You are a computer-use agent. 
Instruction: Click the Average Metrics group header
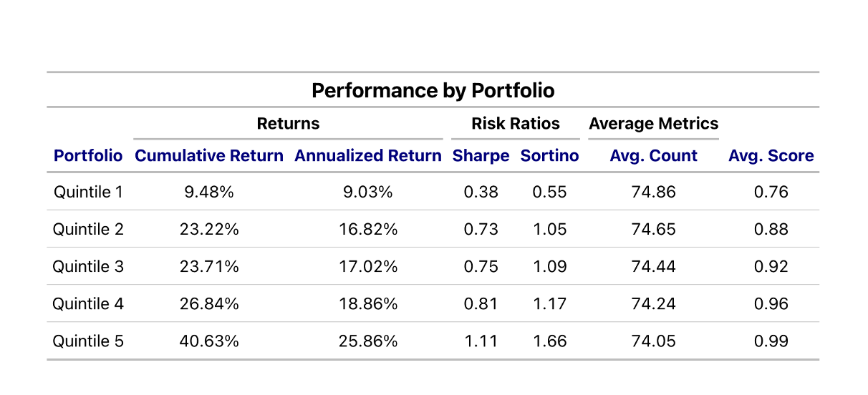[653, 123]
